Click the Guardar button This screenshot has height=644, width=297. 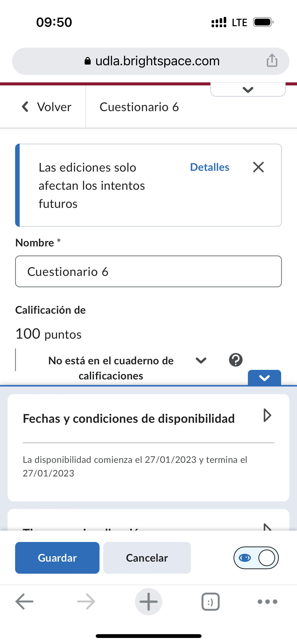click(57, 558)
